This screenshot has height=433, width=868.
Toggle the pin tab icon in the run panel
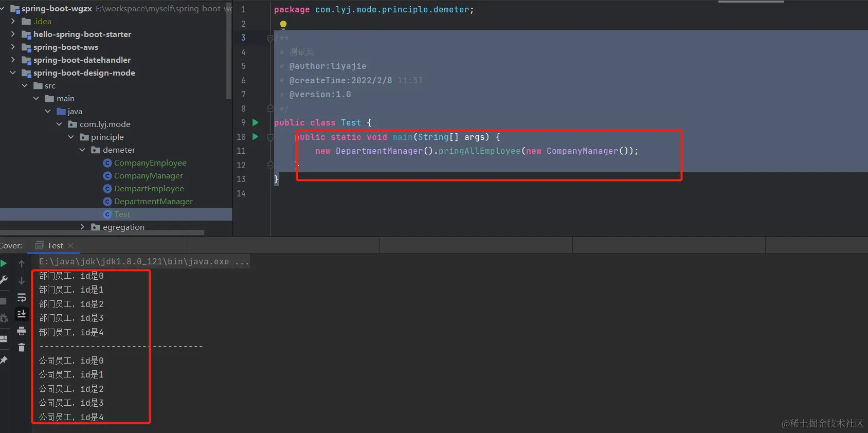[3, 360]
